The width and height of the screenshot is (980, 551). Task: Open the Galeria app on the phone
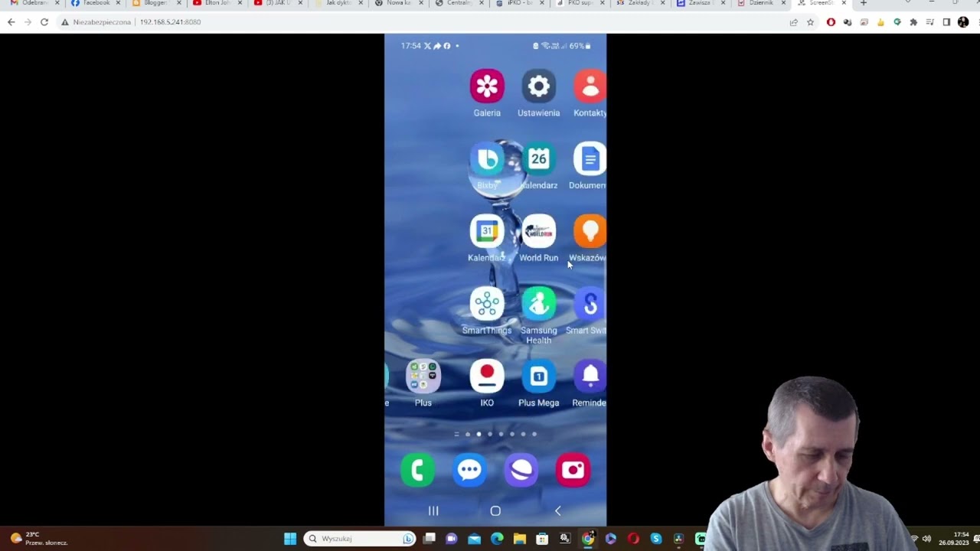click(x=487, y=86)
